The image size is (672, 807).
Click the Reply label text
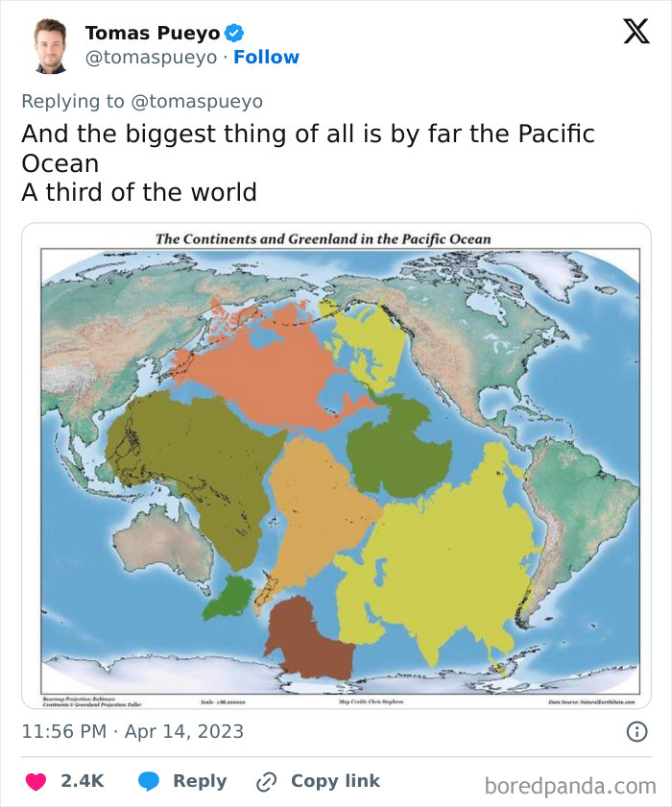200,781
